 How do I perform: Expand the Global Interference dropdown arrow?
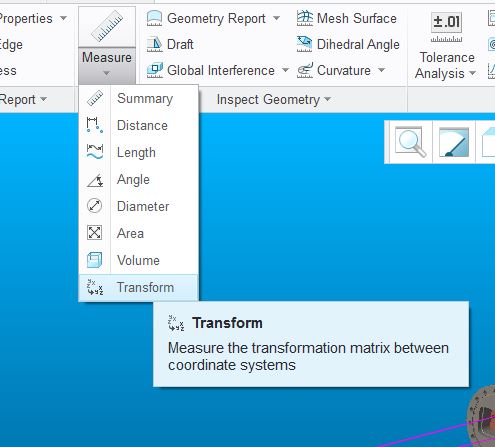[285, 70]
